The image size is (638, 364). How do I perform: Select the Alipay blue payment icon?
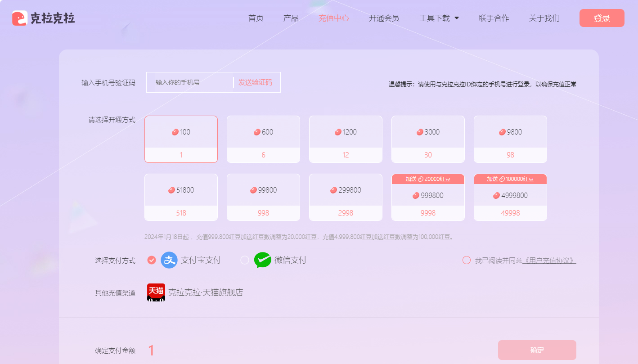tap(169, 260)
